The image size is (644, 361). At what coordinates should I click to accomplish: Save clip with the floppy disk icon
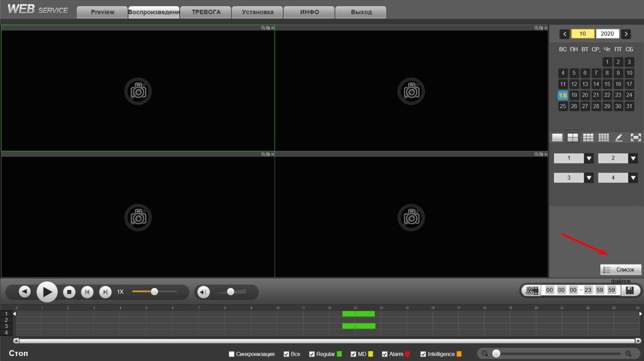pyautogui.click(x=630, y=290)
